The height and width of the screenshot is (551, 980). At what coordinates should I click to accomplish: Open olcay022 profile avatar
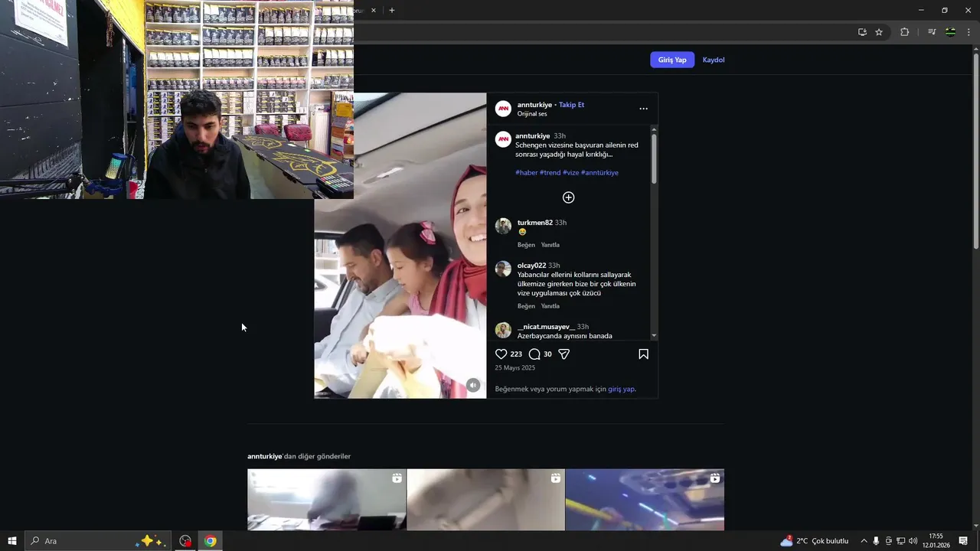[x=503, y=269]
